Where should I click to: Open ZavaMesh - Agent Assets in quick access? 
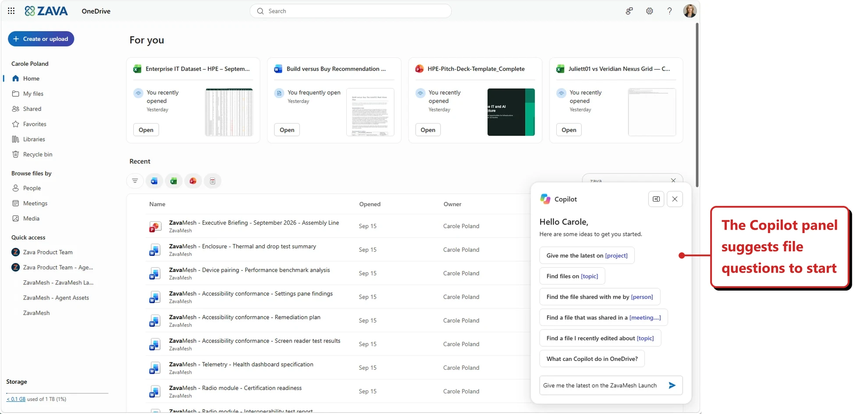56,298
